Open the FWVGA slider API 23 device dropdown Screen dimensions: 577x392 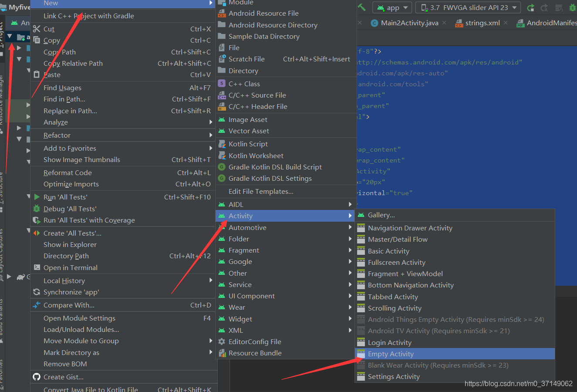click(468, 7)
